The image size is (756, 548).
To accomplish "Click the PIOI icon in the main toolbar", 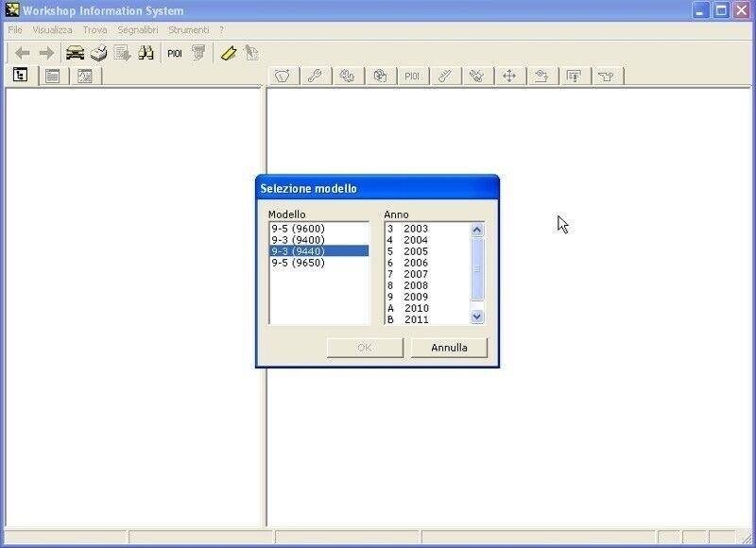I will 175,53.
